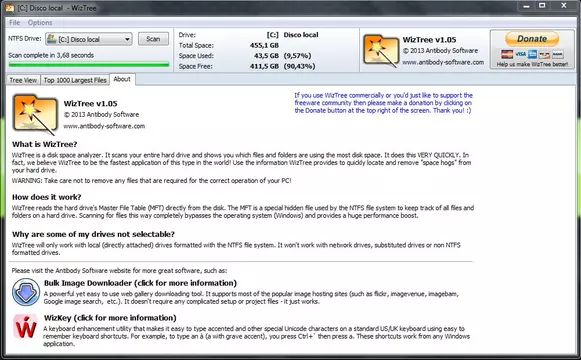
Task: Click the WizTree title bar app icon
Action: coord(10,8)
